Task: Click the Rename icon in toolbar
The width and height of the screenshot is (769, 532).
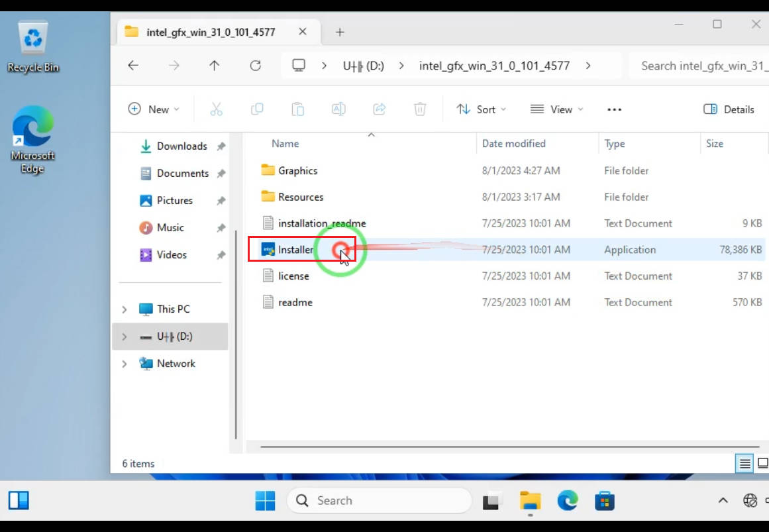Action: point(338,109)
